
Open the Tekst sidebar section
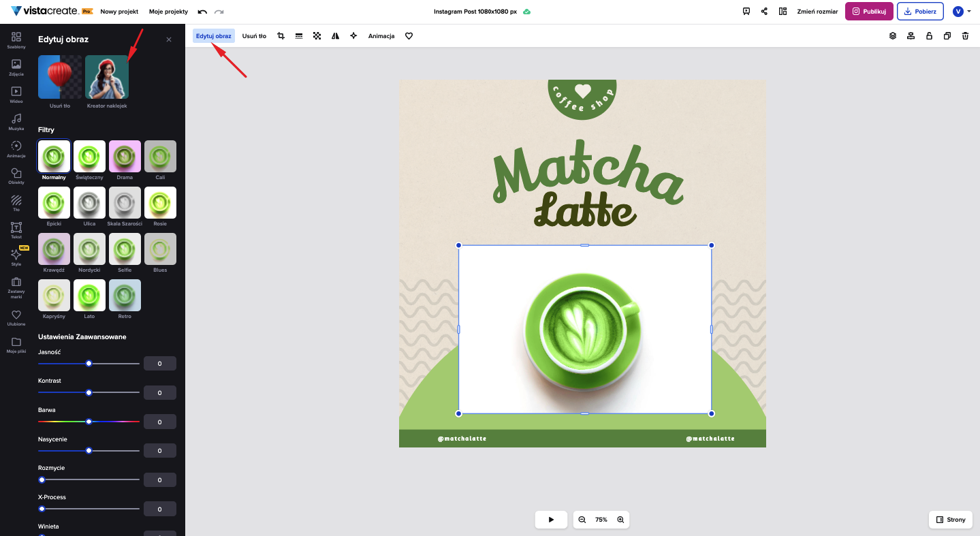[x=16, y=230]
